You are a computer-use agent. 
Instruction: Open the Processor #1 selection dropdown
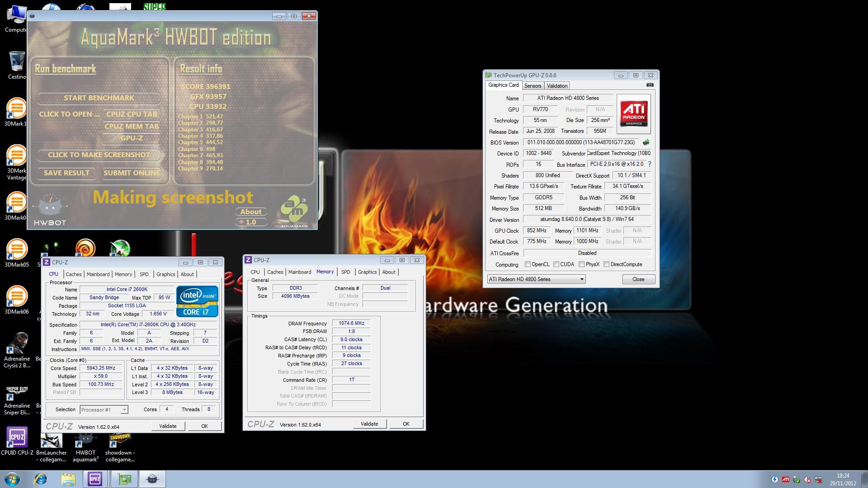click(x=104, y=410)
